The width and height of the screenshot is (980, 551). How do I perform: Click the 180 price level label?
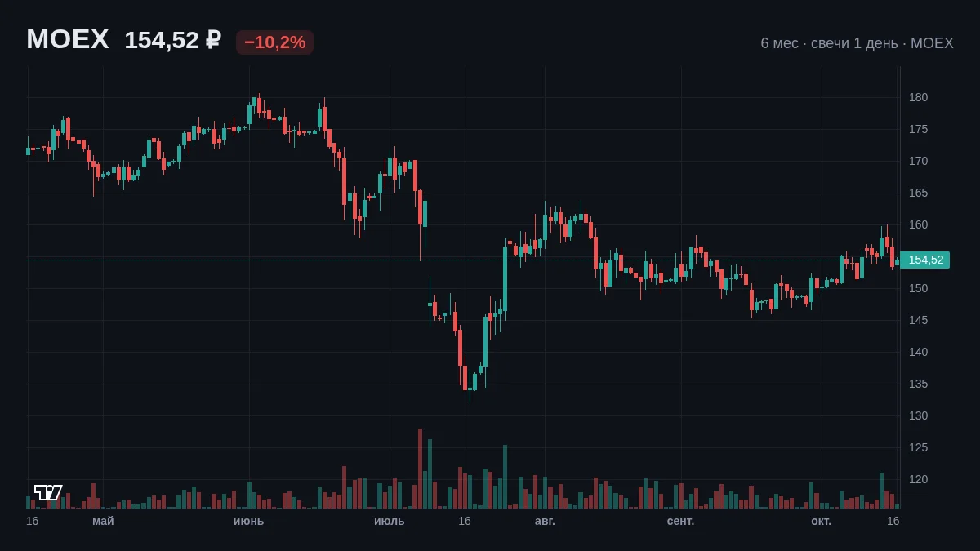pos(918,97)
